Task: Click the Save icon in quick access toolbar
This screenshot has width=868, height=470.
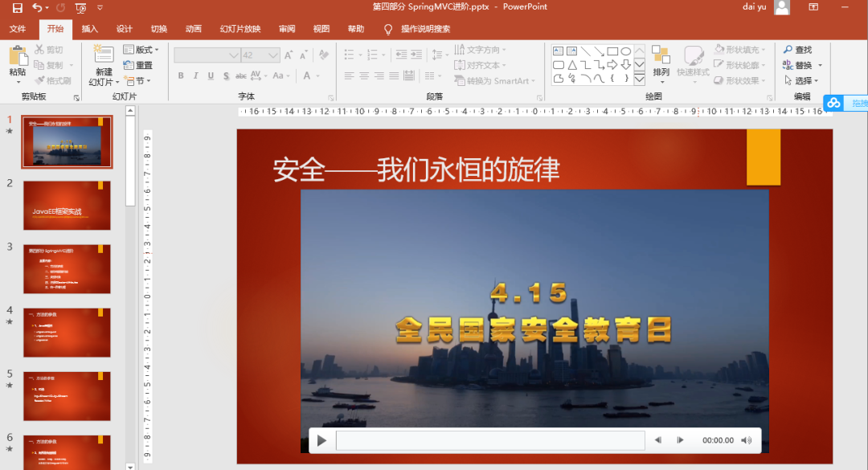Action: tap(18, 7)
